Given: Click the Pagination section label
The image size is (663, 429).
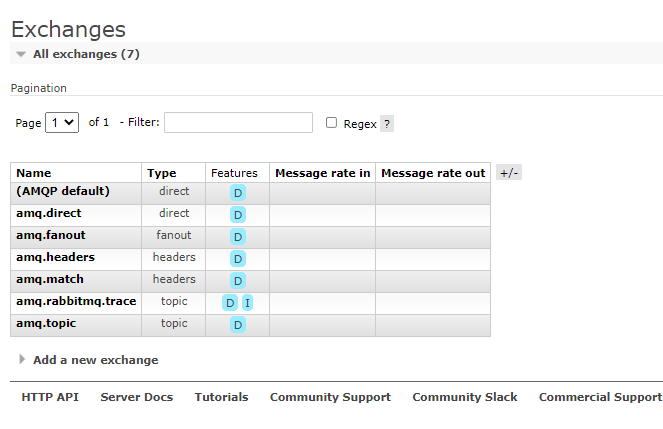Looking at the screenshot, I should tap(38, 88).
